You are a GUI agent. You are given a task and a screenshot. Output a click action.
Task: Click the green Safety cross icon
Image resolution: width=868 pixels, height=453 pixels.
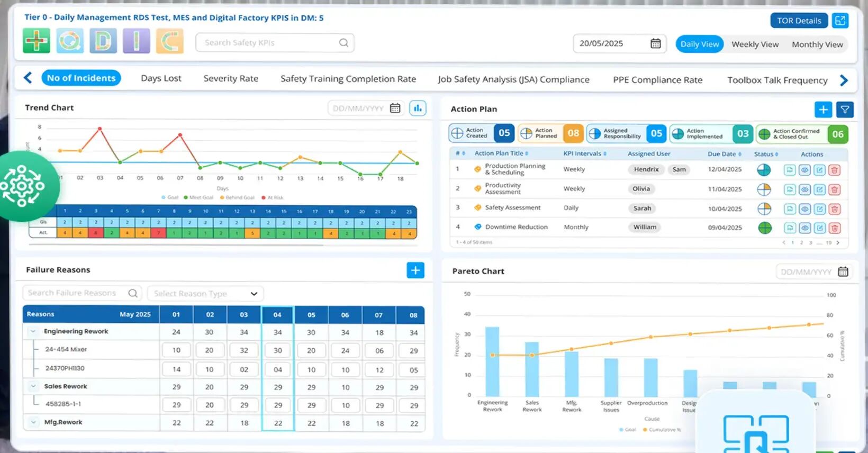point(36,41)
